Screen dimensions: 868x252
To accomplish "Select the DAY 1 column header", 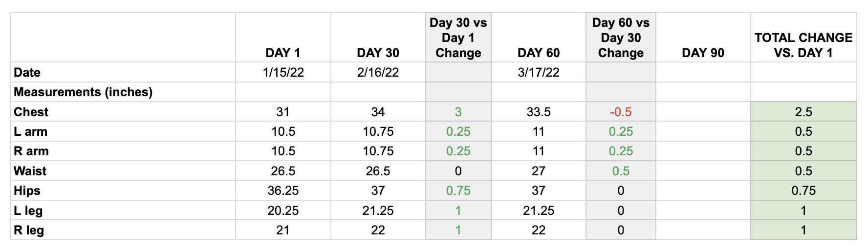I will [283, 37].
